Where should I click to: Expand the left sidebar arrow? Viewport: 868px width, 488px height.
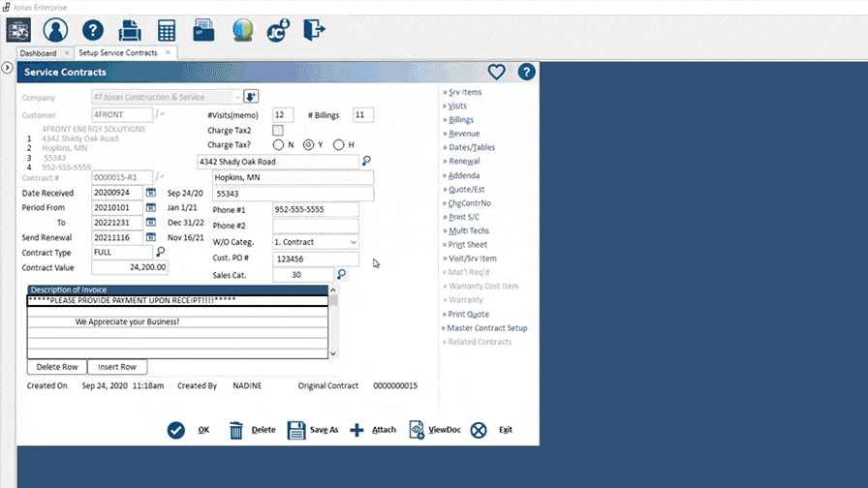(x=7, y=68)
